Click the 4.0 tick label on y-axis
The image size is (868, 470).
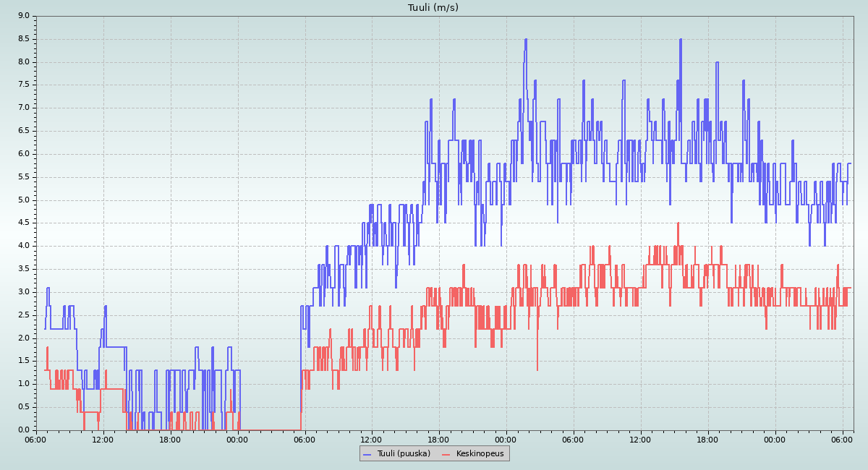[23, 246]
